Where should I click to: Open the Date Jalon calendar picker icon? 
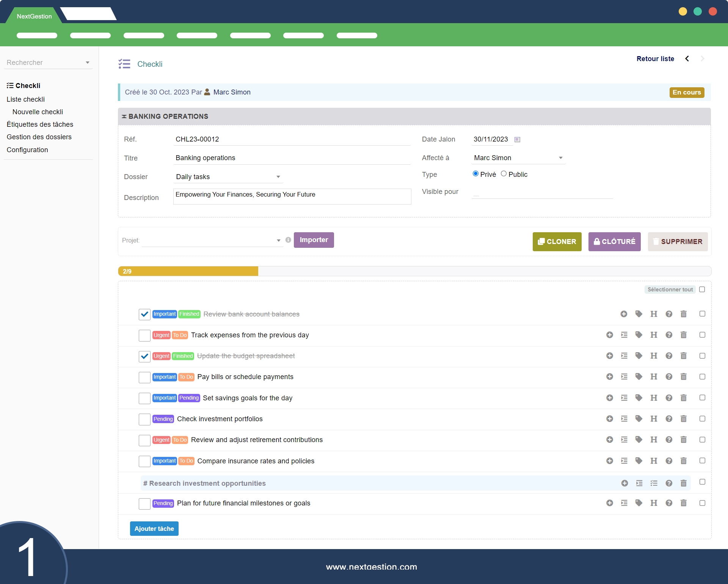(517, 140)
